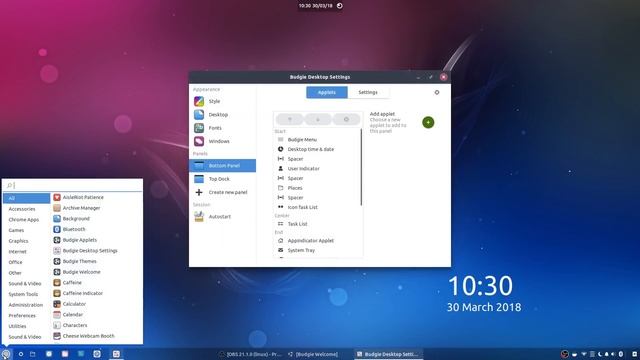Open the Desktop settings section
Viewport: 640px width, 360px height.
[222, 115]
